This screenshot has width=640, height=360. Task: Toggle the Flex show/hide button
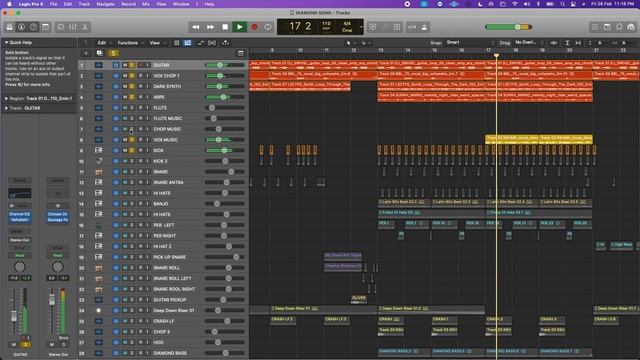point(212,43)
